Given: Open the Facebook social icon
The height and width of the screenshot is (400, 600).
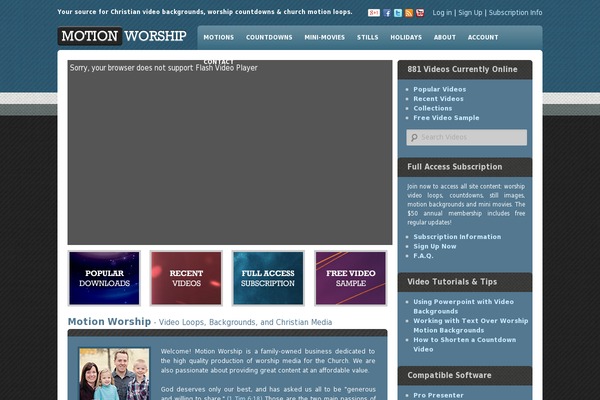Looking at the screenshot, I should [387, 13].
